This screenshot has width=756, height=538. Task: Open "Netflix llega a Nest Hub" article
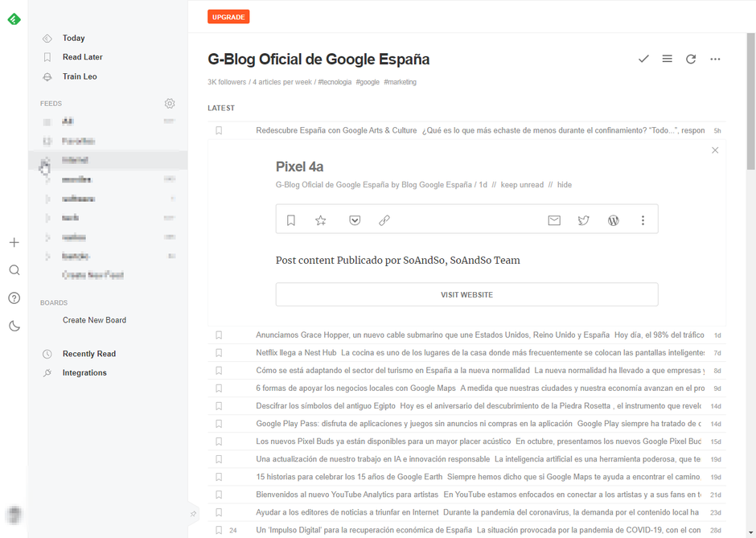click(296, 352)
